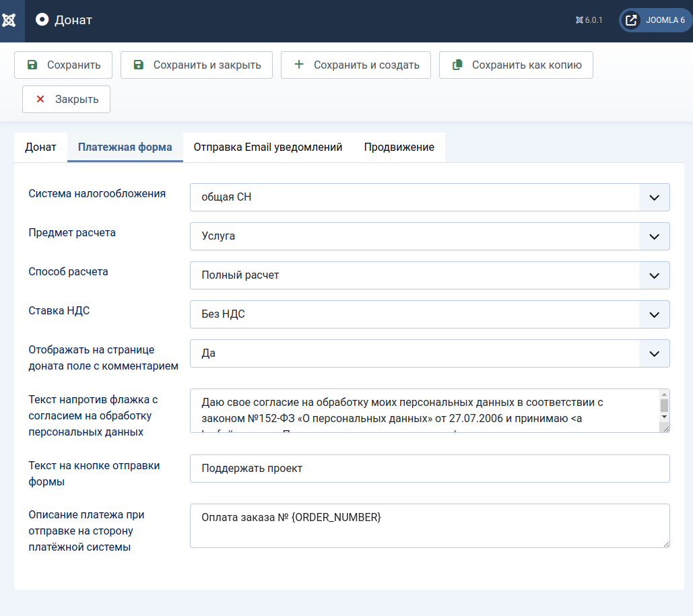Switch to the Донат tab

pos(40,147)
